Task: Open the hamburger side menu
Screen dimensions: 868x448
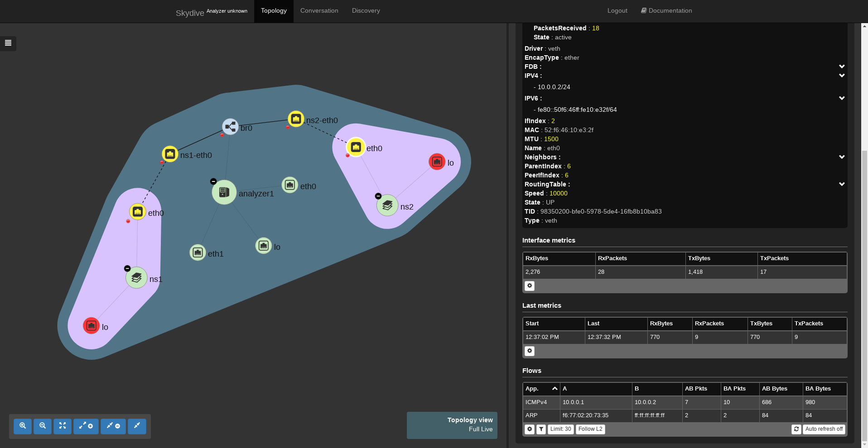Action: 8,43
